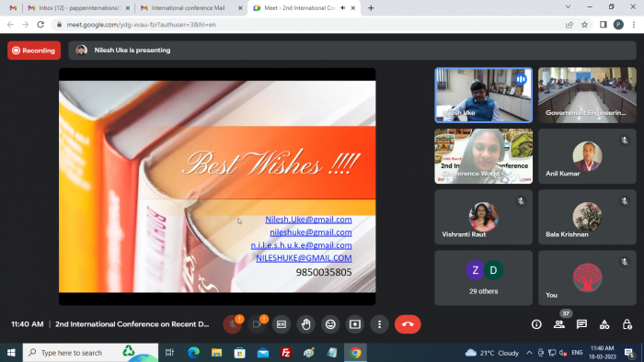Open the host controls lock icon
The height and width of the screenshot is (362, 644).
[627, 324]
